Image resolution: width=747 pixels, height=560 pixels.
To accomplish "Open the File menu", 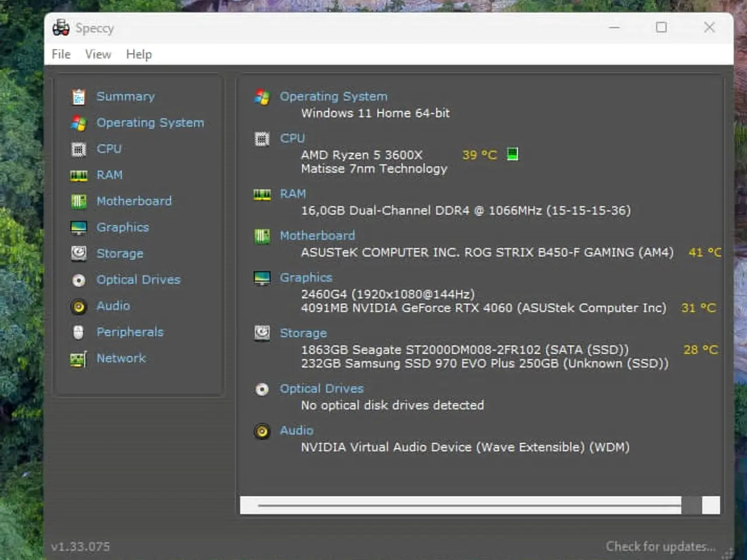I will [x=61, y=54].
